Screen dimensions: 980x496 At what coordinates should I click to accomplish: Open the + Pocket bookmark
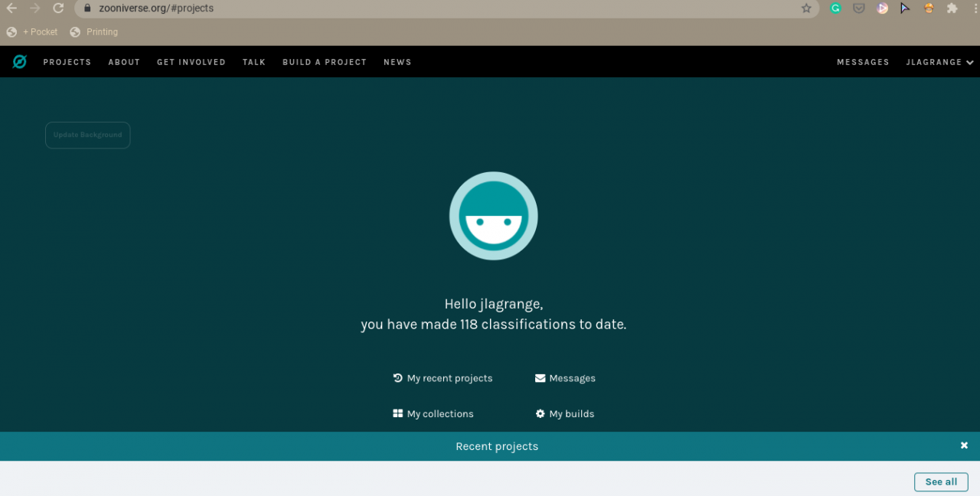tap(32, 32)
